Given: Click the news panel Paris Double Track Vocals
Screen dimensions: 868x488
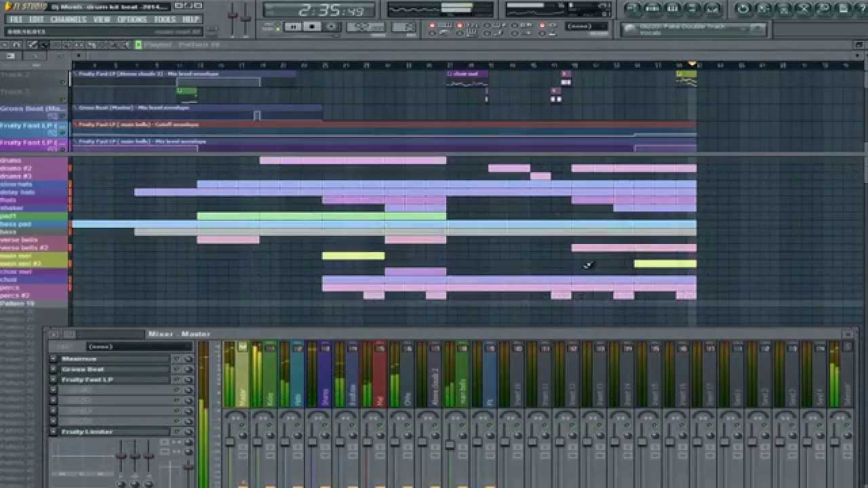Looking at the screenshot, I should 695,29.
